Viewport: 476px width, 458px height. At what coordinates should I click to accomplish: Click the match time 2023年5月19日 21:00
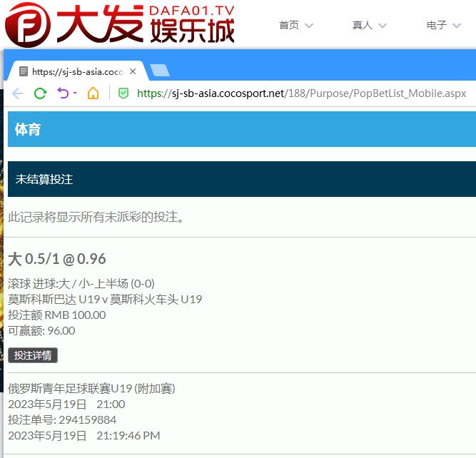point(66,404)
